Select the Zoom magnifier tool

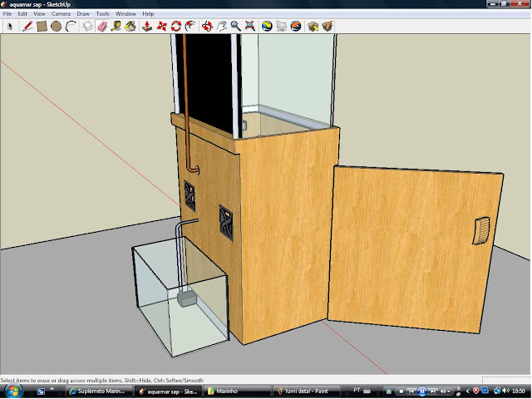click(x=235, y=26)
